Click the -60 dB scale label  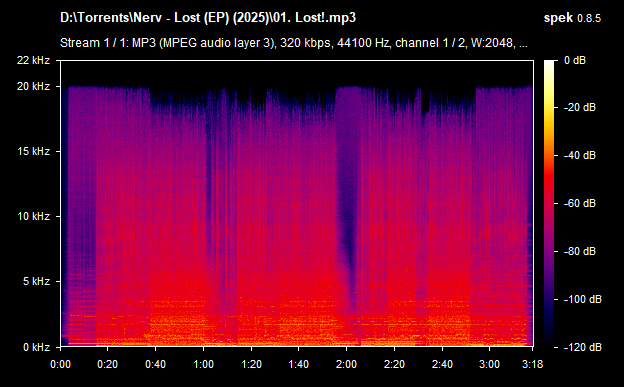pos(580,203)
